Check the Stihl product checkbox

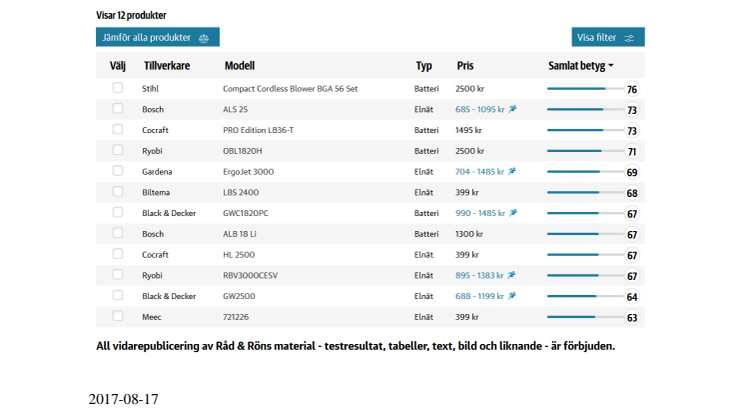(118, 88)
